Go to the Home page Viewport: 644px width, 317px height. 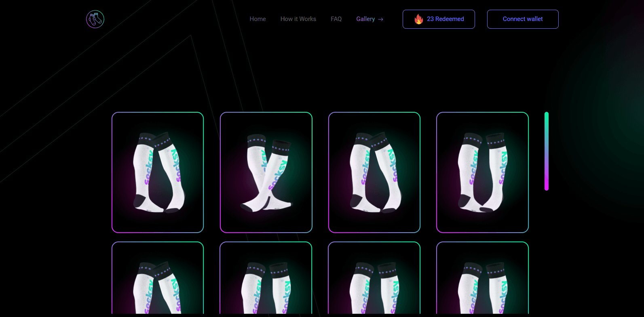258,19
